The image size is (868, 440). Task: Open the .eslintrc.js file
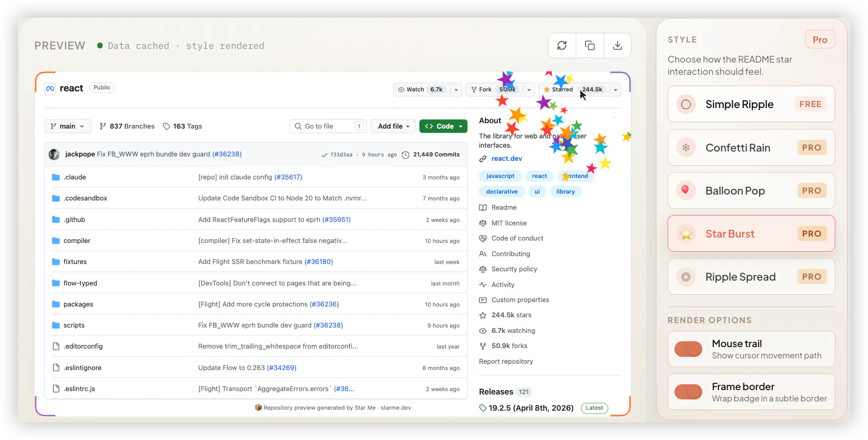[x=79, y=389]
